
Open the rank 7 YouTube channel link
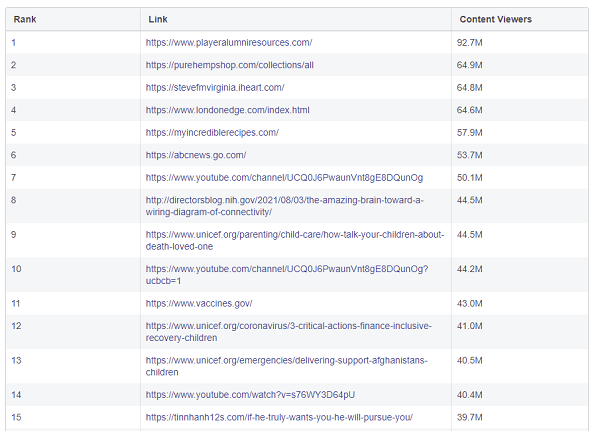click(x=284, y=177)
